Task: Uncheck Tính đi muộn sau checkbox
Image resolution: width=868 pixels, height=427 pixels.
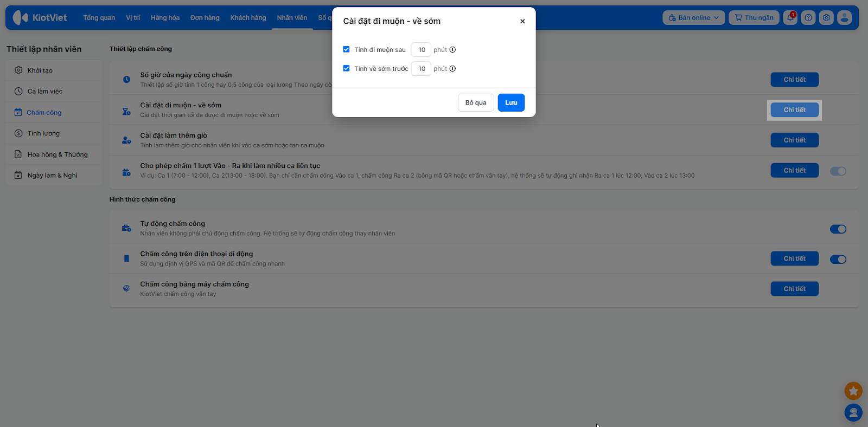Action: (346, 49)
